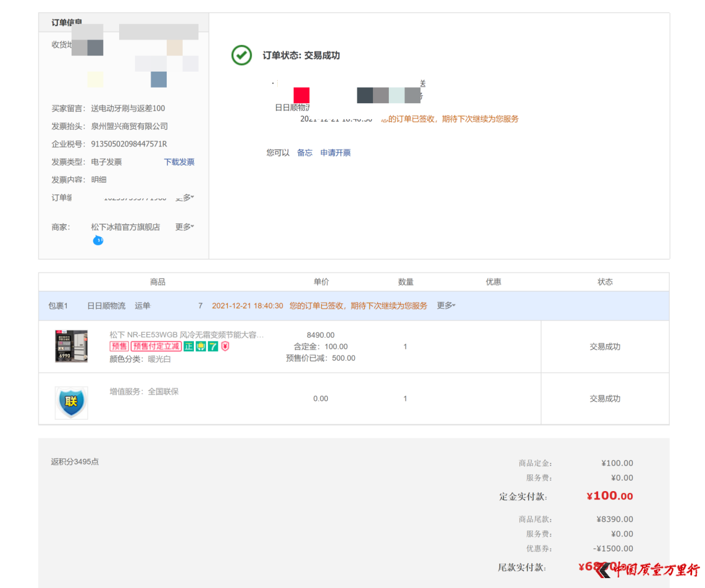Click the pink 预售 tag

[119, 346]
